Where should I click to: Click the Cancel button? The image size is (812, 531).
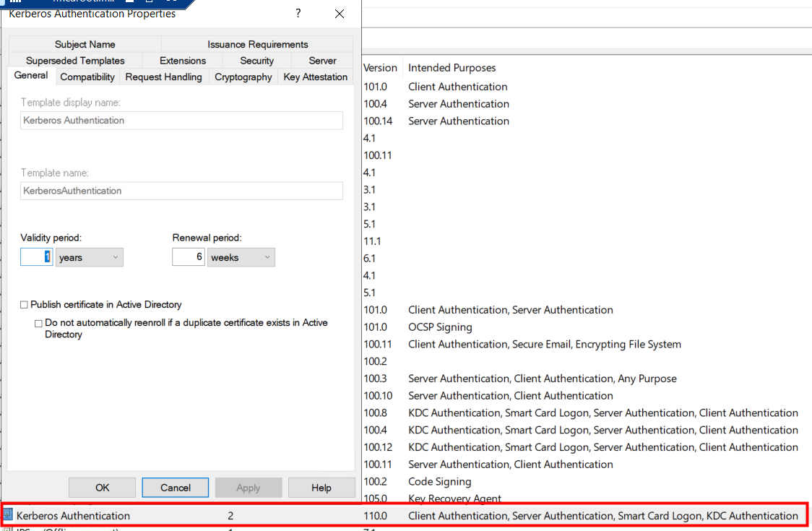tap(176, 488)
